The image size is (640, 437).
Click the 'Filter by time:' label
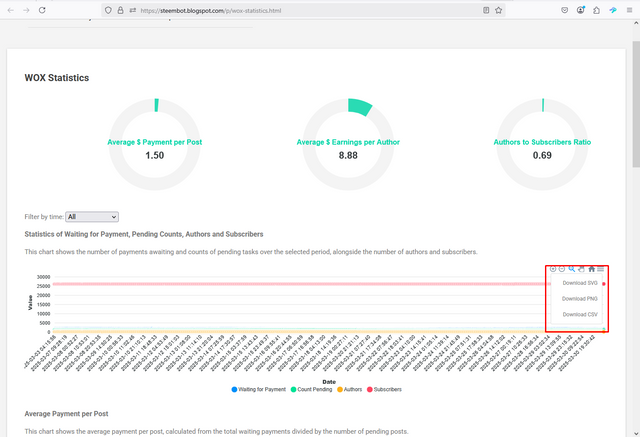click(x=44, y=217)
